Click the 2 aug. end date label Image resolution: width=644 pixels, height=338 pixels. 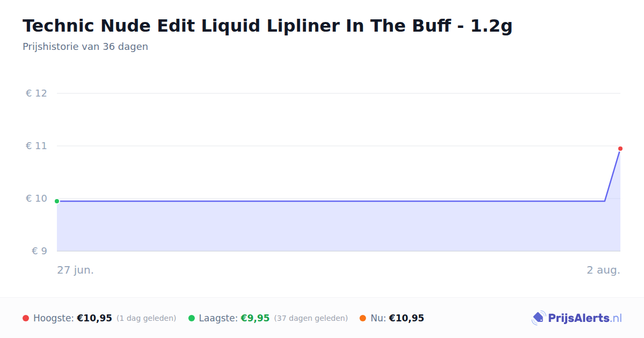coord(603,270)
